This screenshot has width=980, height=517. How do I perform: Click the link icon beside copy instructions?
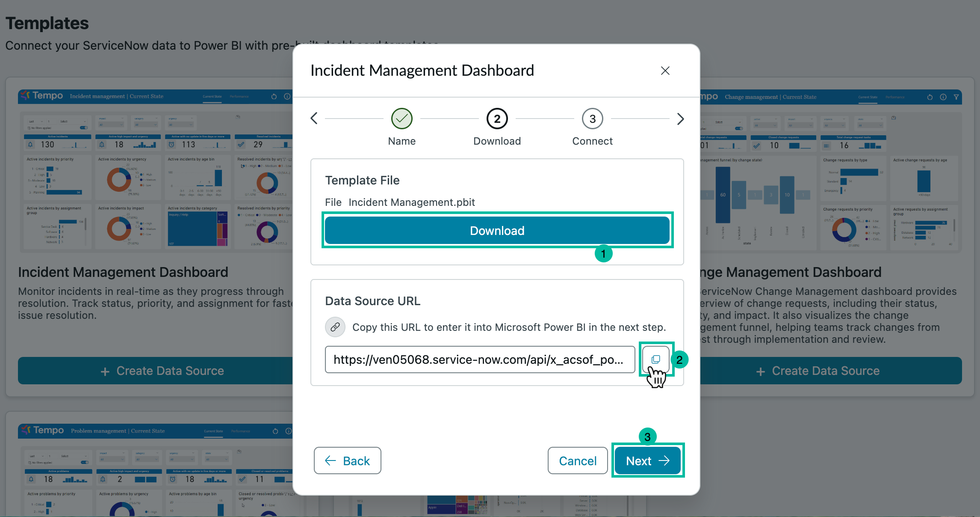335,327
